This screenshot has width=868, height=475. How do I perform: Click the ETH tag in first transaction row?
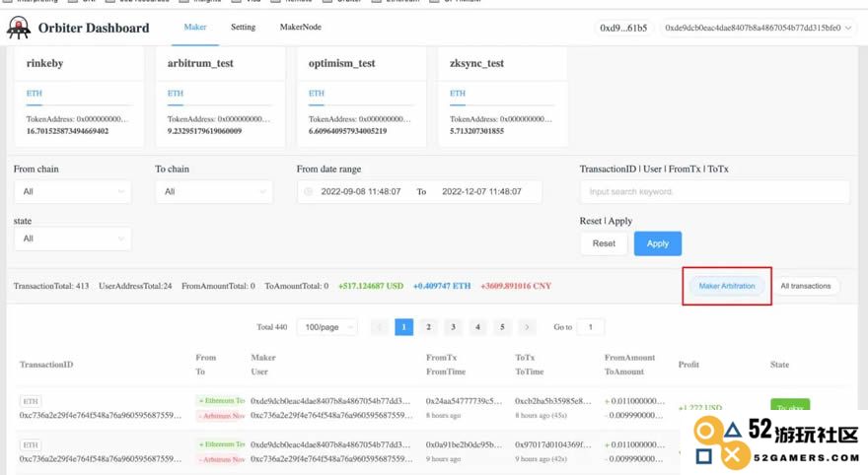(x=31, y=401)
